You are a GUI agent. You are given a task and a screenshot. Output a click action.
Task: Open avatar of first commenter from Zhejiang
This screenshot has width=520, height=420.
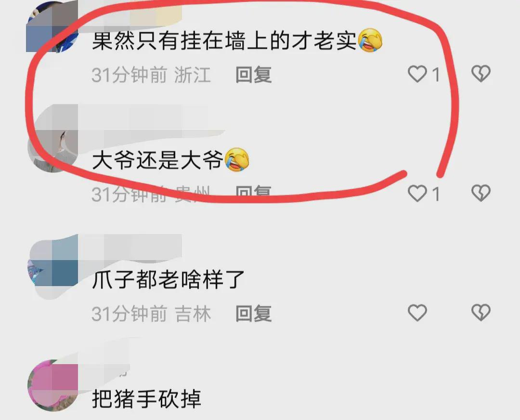(x=52, y=27)
